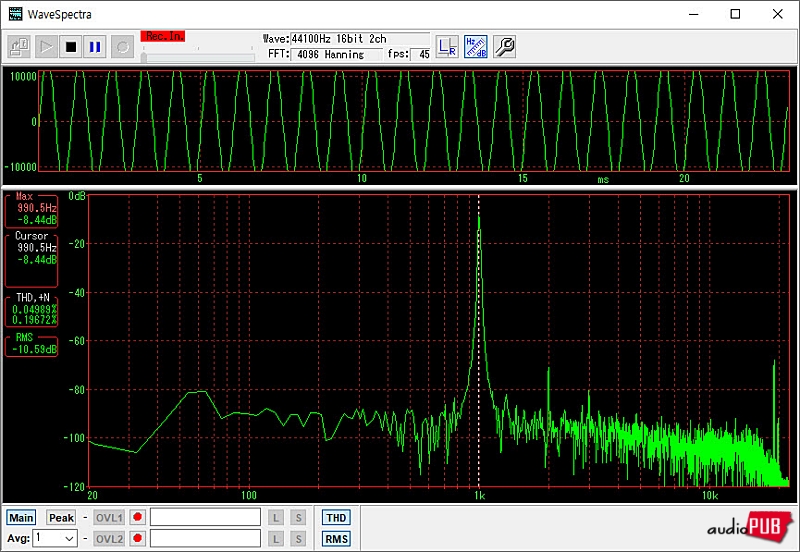Toggle the Peak hold display
The height and width of the screenshot is (552, 800).
pyautogui.click(x=61, y=518)
